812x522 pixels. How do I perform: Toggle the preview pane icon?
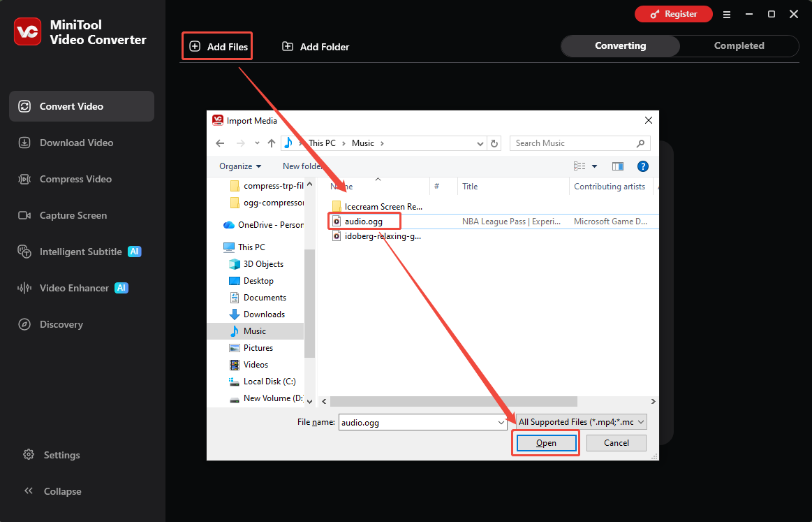pyautogui.click(x=618, y=166)
